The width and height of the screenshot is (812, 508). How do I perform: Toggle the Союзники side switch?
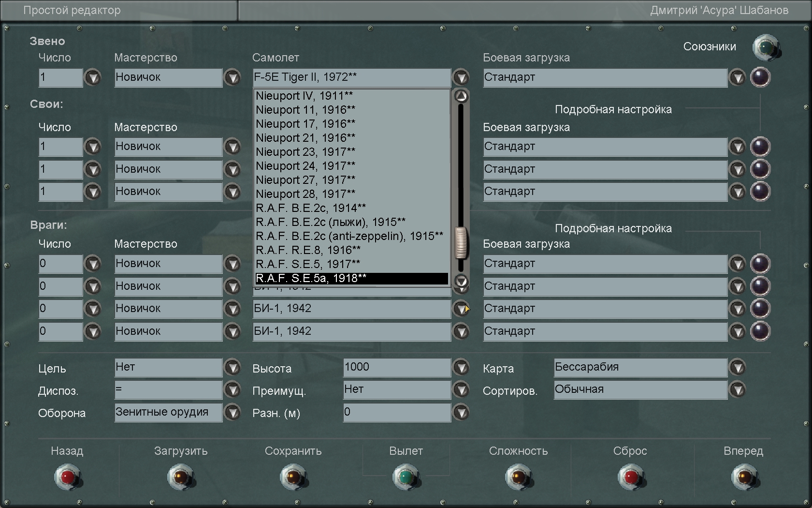pos(767,47)
